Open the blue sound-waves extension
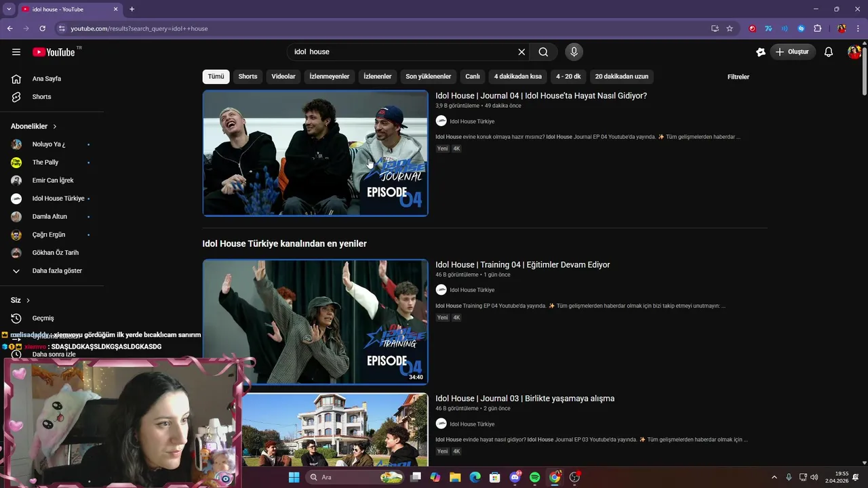This screenshot has width=868, height=488. click(785, 28)
